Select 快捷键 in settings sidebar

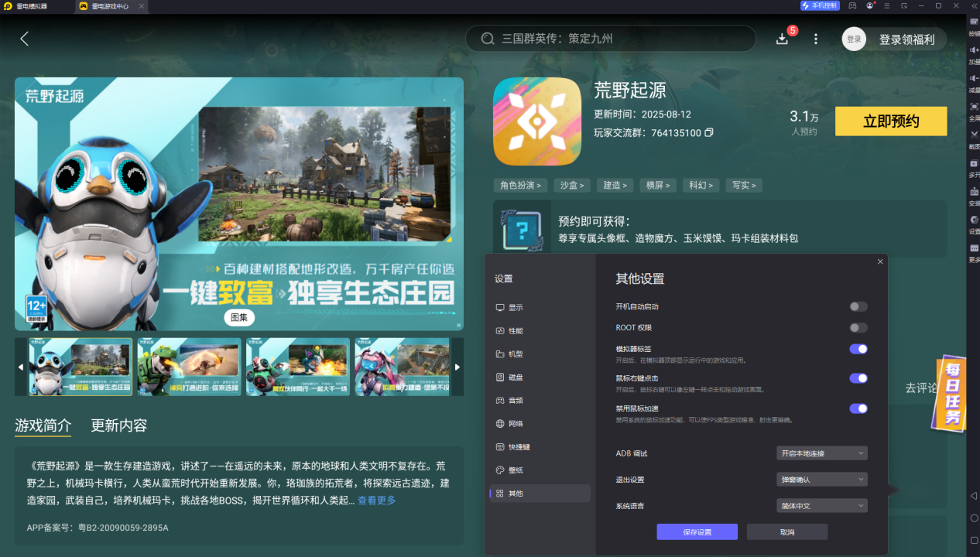click(540, 446)
